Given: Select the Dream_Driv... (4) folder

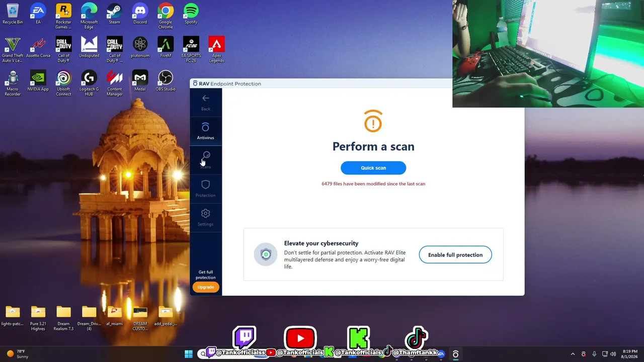Looking at the screenshot, I should 89,318.
